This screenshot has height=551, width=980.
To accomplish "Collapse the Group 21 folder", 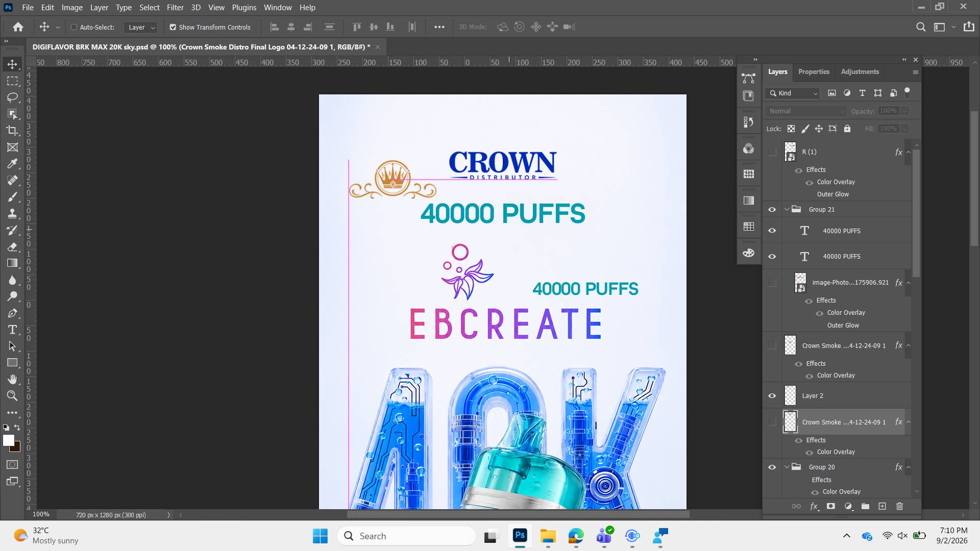I will pos(787,209).
